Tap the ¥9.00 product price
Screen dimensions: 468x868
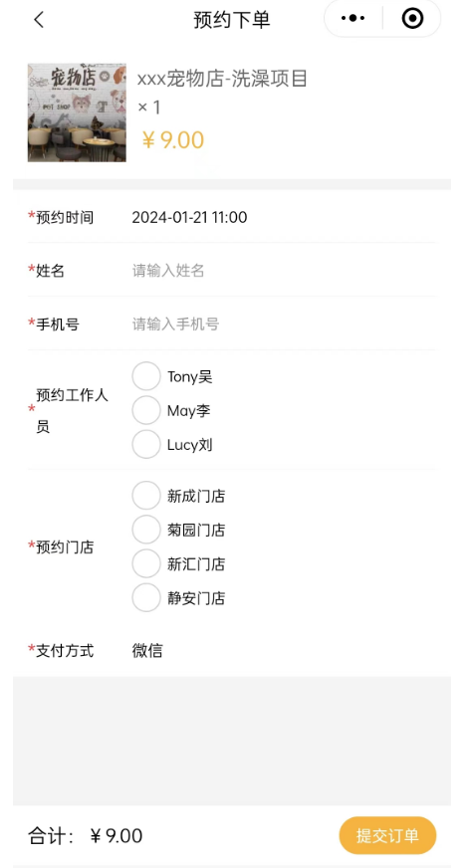pyautogui.click(x=173, y=140)
